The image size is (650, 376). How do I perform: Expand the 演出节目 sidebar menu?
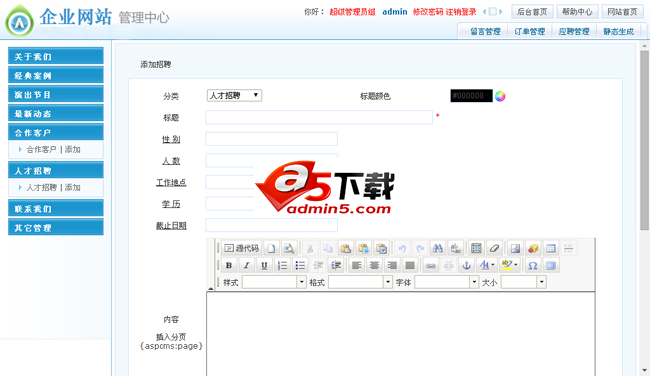pos(56,94)
